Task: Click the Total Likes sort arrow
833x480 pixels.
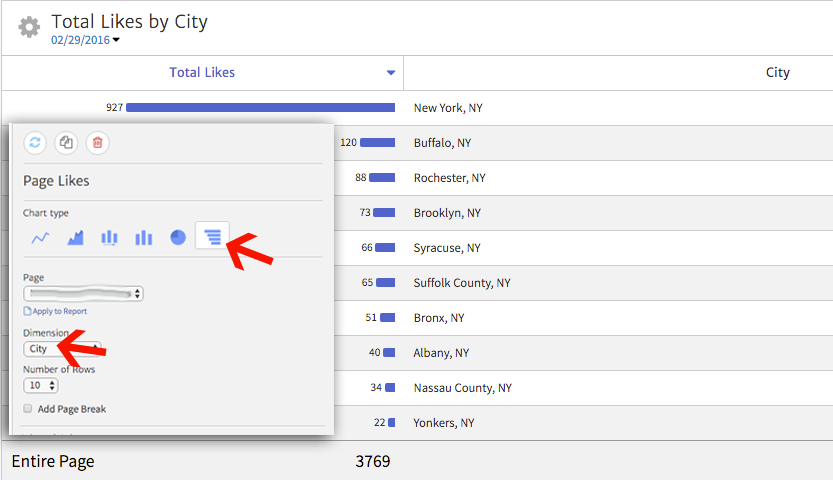Action: (x=391, y=73)
